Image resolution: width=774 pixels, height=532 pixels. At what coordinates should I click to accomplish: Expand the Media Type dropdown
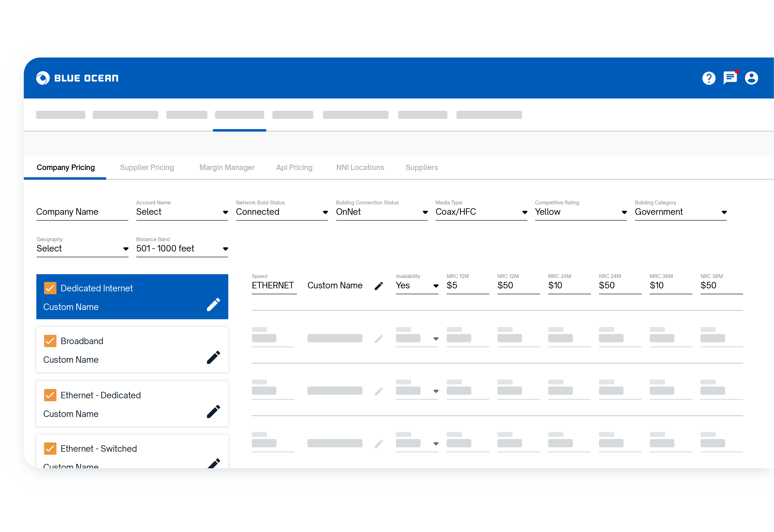(481, 212)
